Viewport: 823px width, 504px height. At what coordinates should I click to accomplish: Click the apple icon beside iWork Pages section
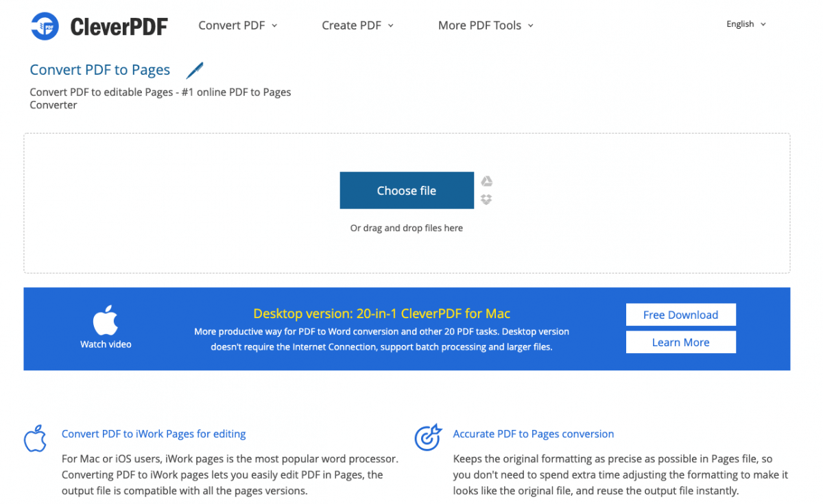[34, 438]
